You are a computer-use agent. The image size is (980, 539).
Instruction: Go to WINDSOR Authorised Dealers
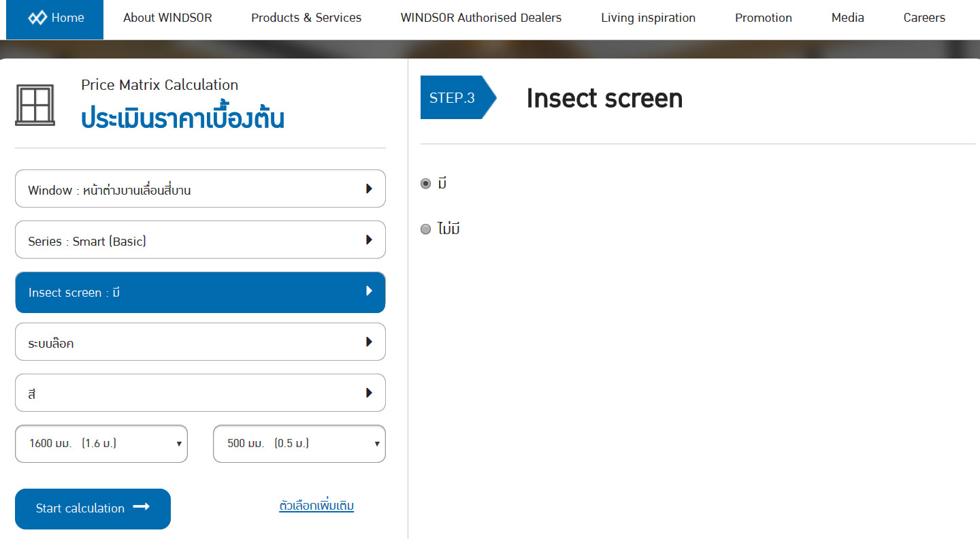pos(481,18)
